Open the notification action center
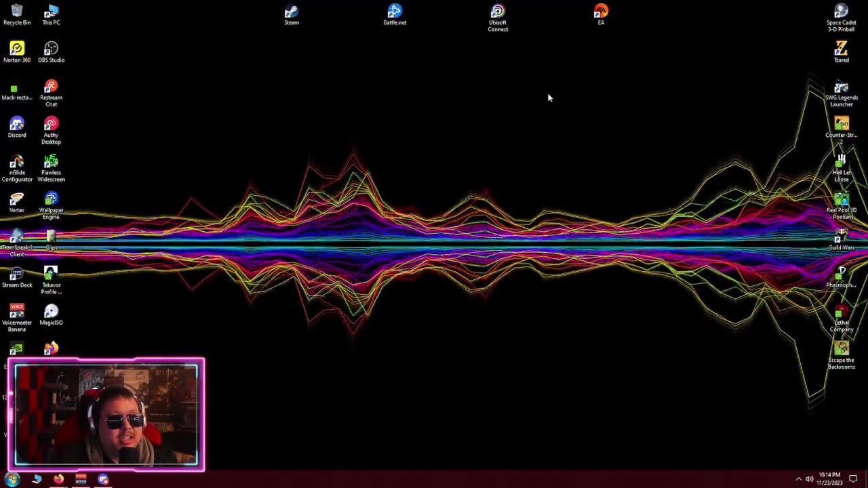 point(853,479)
